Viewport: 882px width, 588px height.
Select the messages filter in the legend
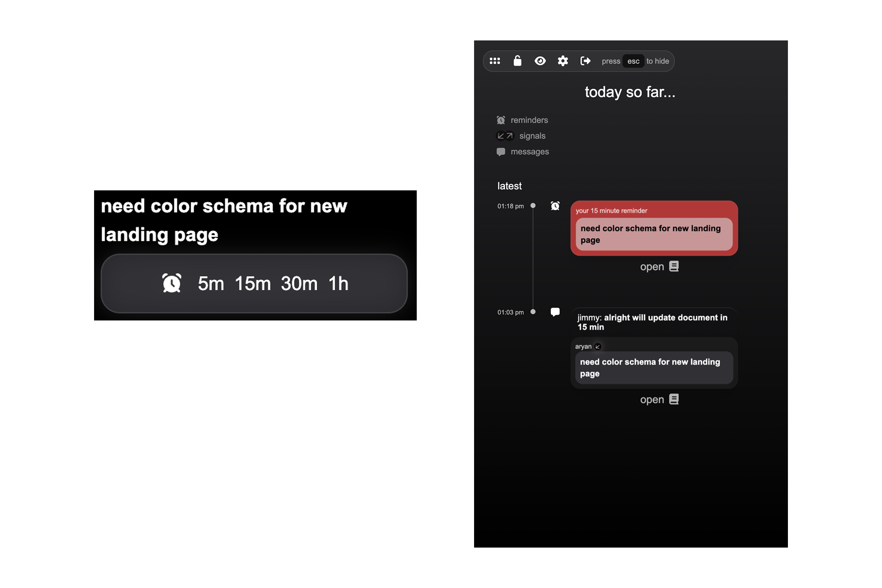530,151
